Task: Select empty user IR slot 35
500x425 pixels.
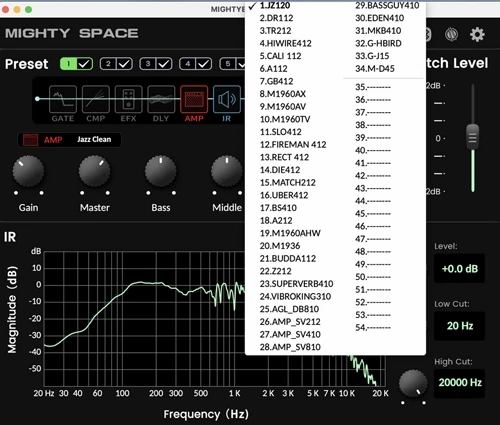Action: [x=373, y=87]
